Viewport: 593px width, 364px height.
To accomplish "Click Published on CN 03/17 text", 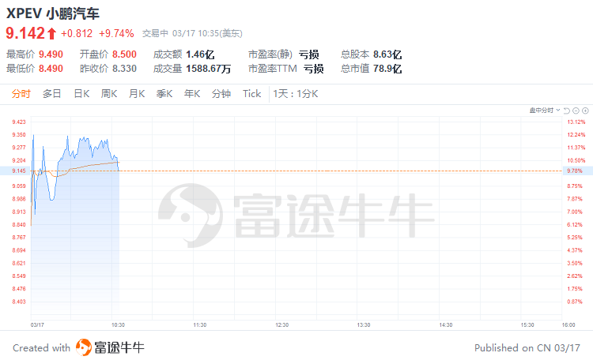I will (x=527, y=347).
